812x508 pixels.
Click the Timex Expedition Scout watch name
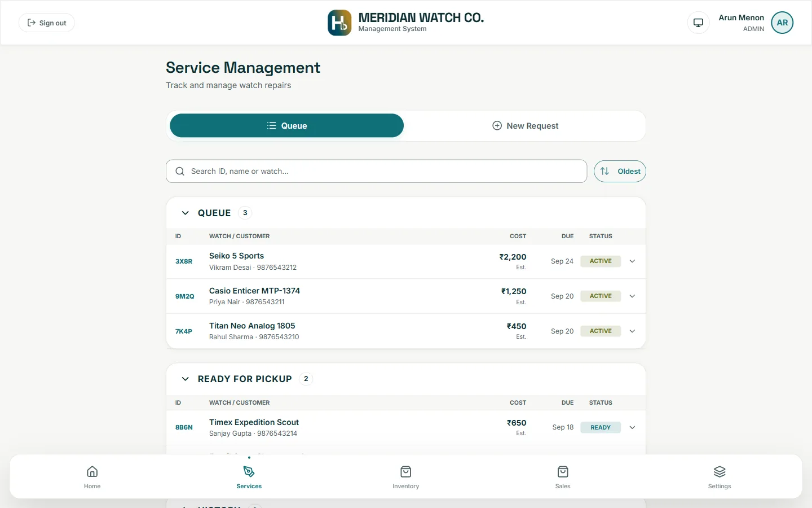(x=254, y=422)
